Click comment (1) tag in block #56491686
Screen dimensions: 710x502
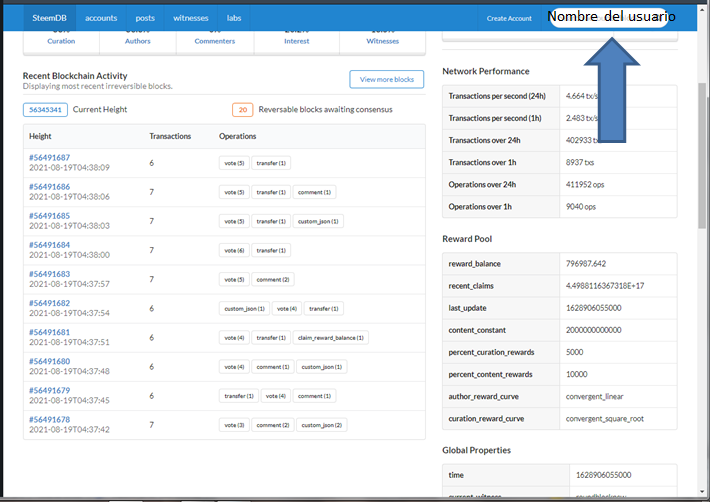click(314, 192)
